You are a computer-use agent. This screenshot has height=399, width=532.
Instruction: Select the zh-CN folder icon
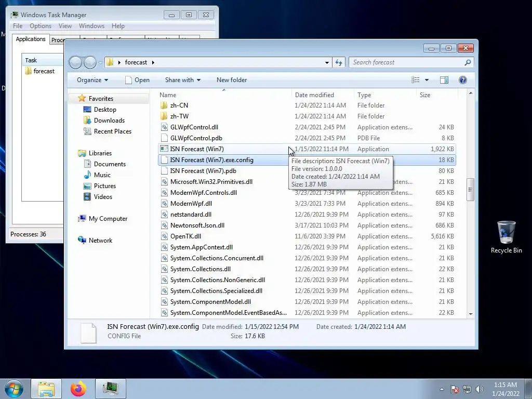[x=164, y=105]
